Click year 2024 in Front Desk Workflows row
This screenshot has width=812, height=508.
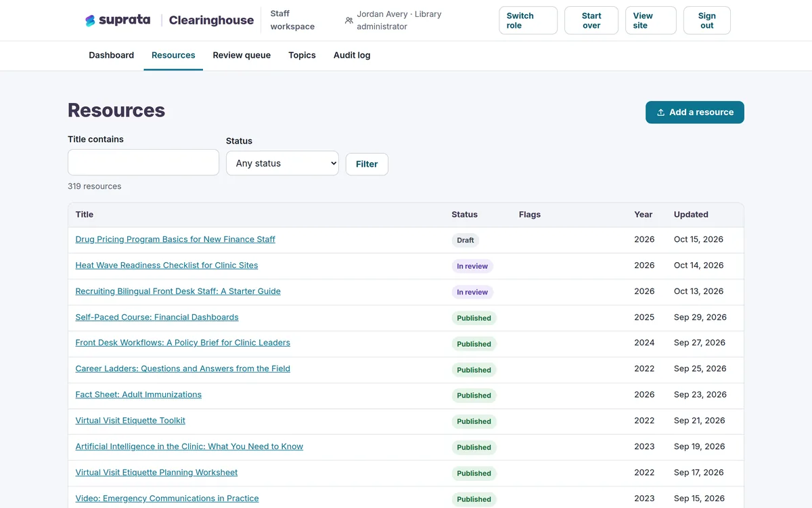click(644, 343)
